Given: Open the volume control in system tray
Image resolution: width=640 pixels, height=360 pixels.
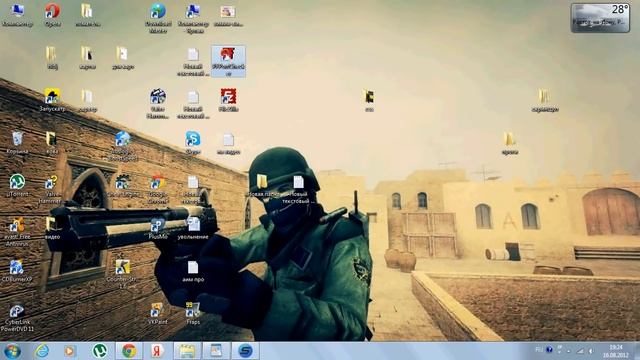Looking at the screenshot, I should pos(590,351).
